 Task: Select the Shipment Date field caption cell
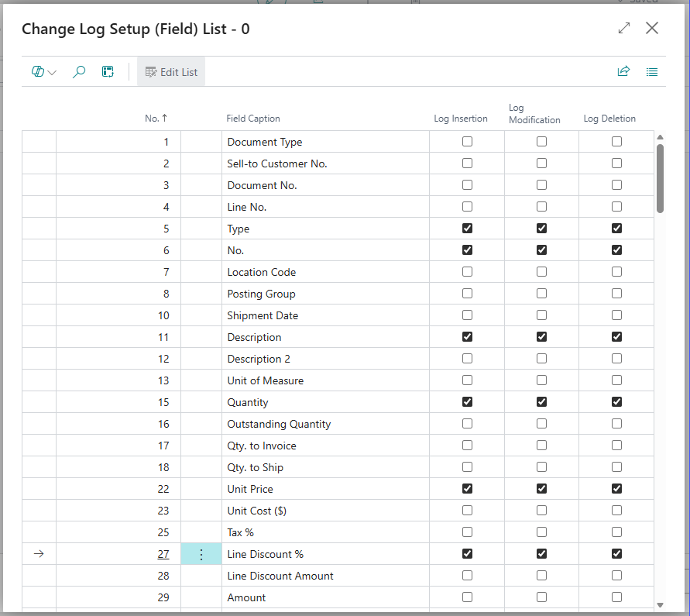pyautogui.click(x=263, y=315)
